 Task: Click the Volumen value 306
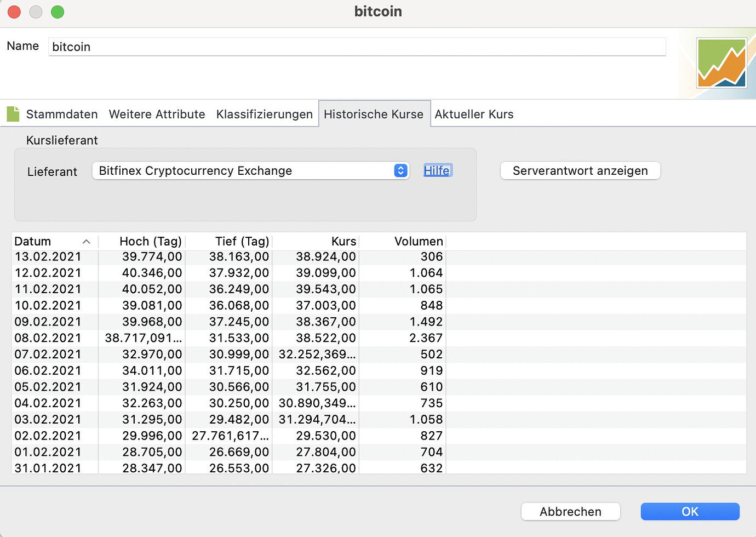point(432,256)
